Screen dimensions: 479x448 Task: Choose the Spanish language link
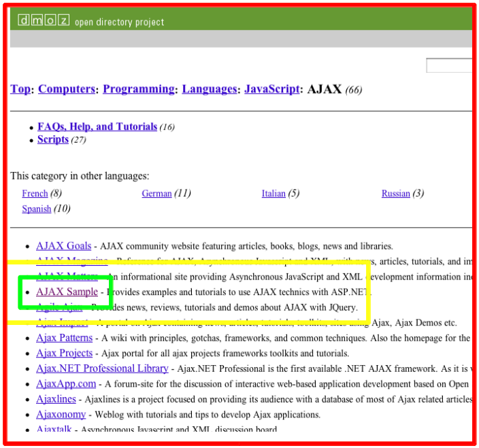[x=37, y=209]
